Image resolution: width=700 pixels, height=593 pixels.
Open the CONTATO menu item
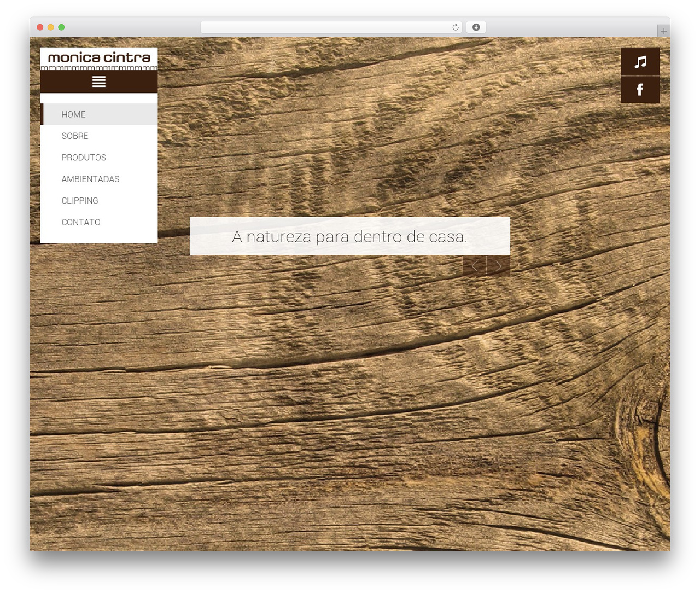tap(99, 222)
